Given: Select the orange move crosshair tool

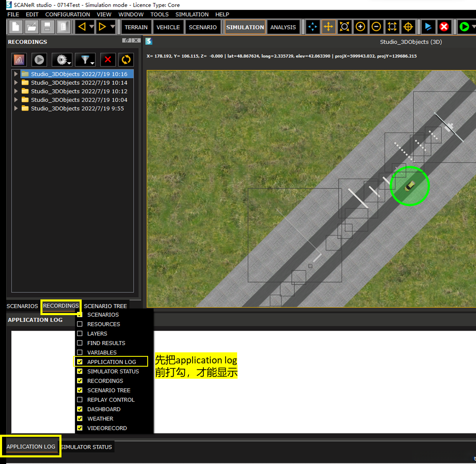Looking at the screenshot, I should click(x=328, y=27).
